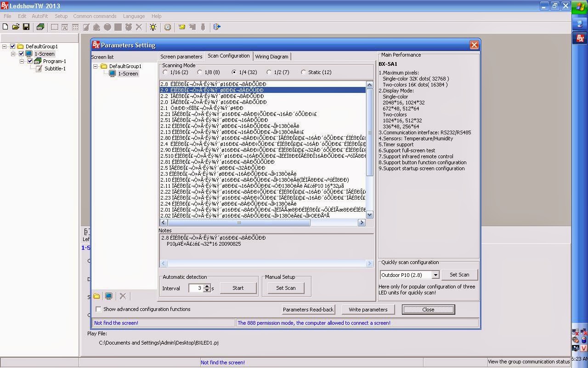Viewport: 588px width, 368px height.
Task: Select 1-Screen in the Screen list
Action: coord(128,74)
